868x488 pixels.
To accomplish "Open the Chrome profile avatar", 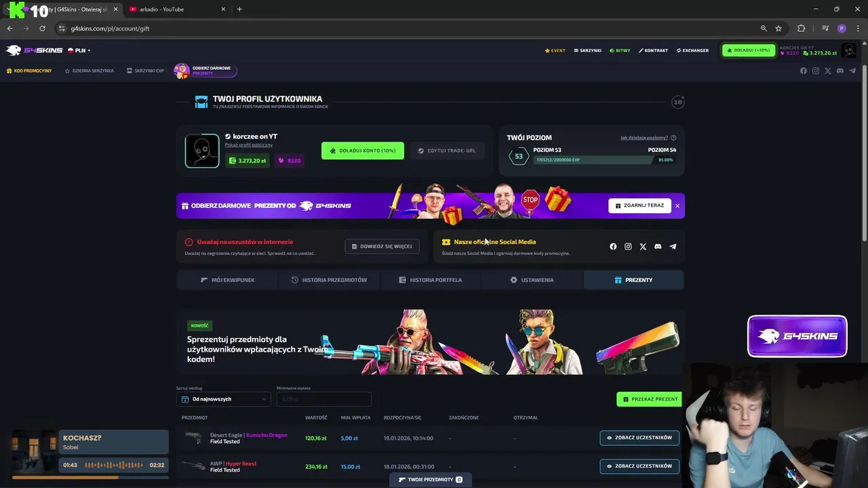I will coord(842,28).
